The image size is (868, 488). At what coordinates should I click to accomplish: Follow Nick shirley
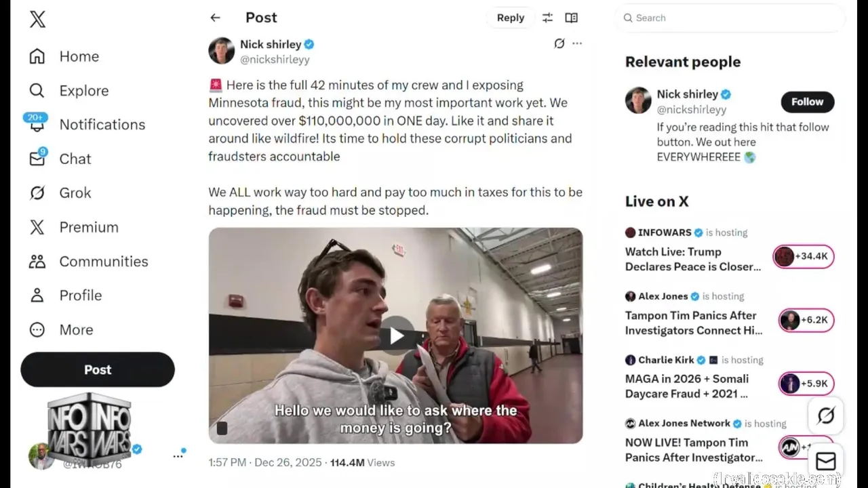click(x=807, y=102)
